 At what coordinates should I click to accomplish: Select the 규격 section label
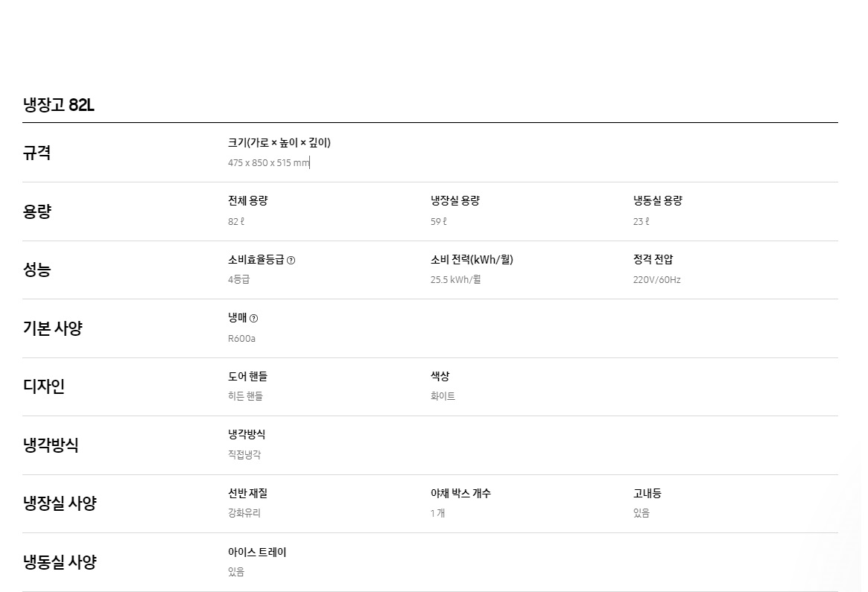[x=37, y=153]
